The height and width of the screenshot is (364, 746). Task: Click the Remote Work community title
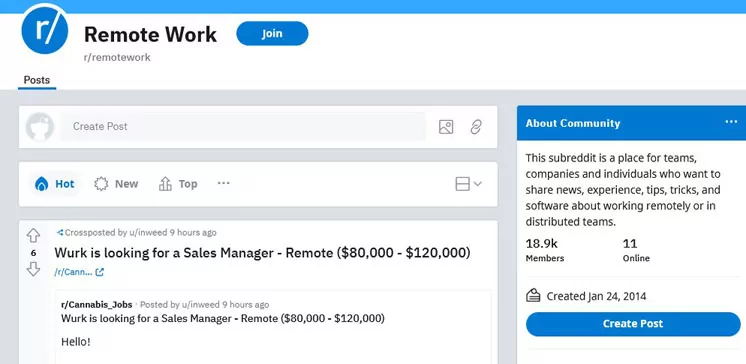coord(150,34)
